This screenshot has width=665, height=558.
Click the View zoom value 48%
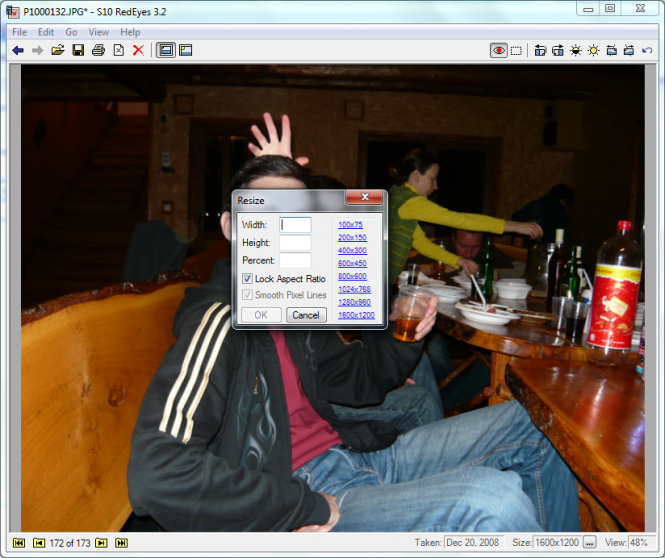(x=641, y=542)
